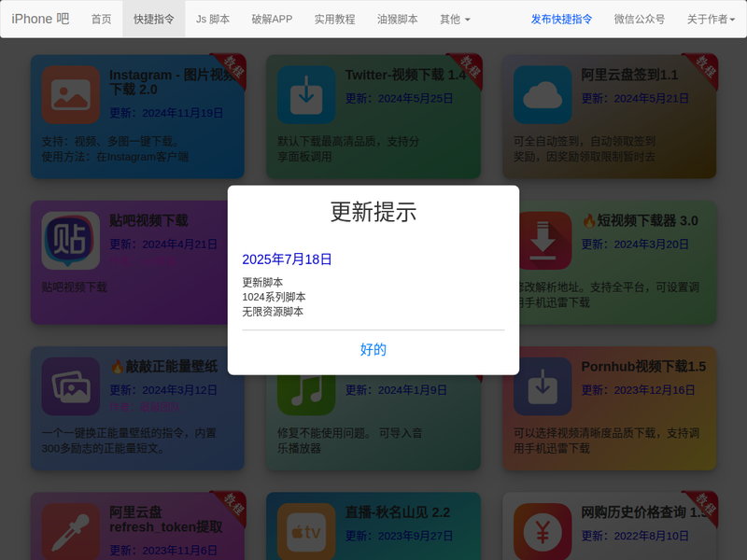
Task: Click the 贴吧 video download icon
Action: point(71,240)
